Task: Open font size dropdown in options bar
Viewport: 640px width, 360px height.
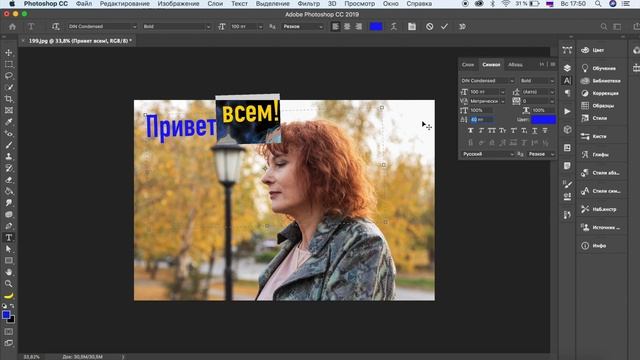Action: (246, 27)
